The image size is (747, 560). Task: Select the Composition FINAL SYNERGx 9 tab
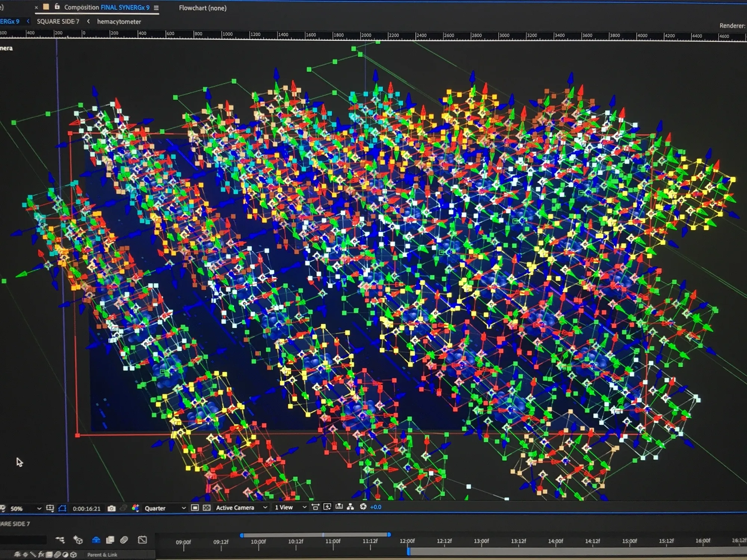[x=107, y=7]
